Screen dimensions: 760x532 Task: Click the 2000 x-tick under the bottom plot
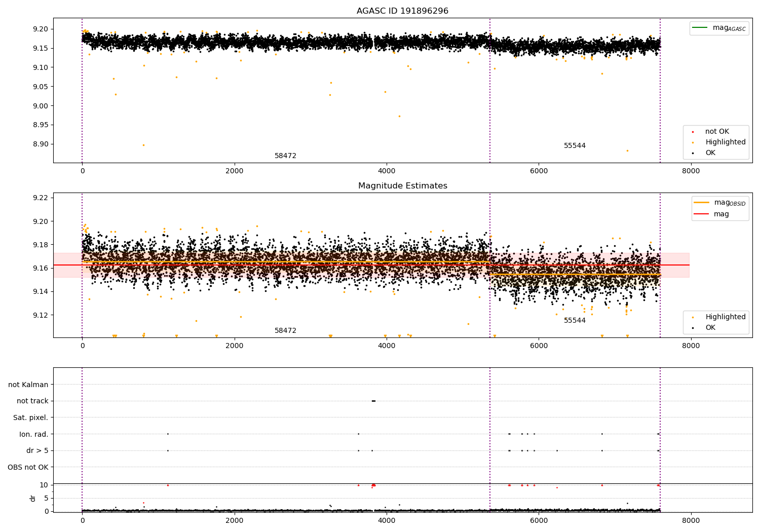[x=235, y=520]
